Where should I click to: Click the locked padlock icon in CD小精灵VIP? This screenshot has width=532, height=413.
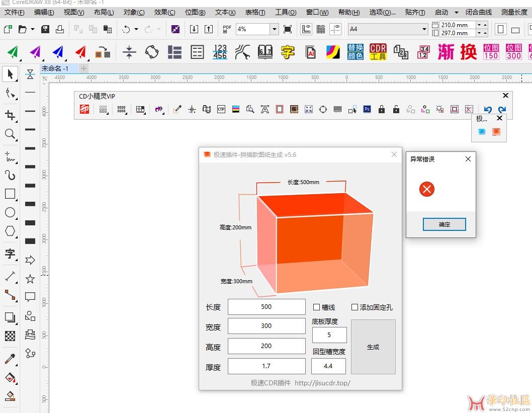tap(381, 109)
